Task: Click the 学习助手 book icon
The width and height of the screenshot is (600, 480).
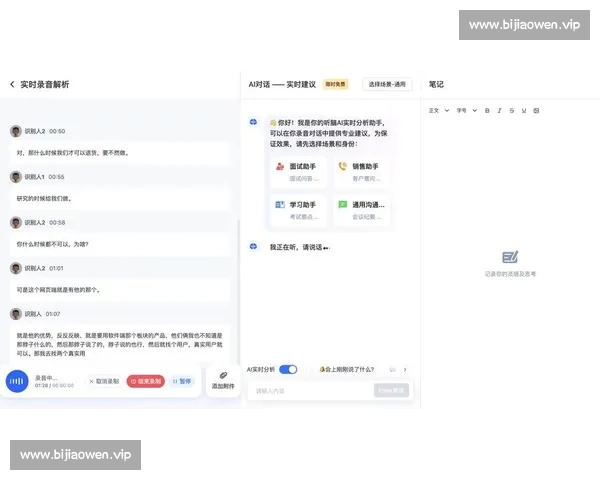Action: pos(280,204)
